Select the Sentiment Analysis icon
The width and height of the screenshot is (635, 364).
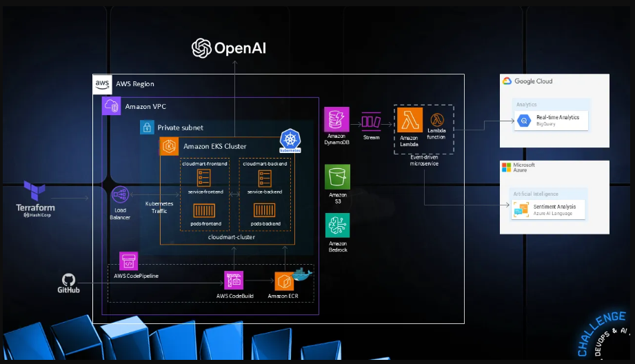pos(521,210)
